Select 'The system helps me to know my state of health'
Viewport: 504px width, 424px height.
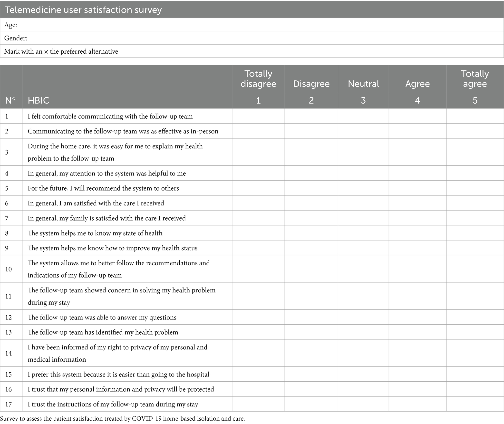(95, 233)
